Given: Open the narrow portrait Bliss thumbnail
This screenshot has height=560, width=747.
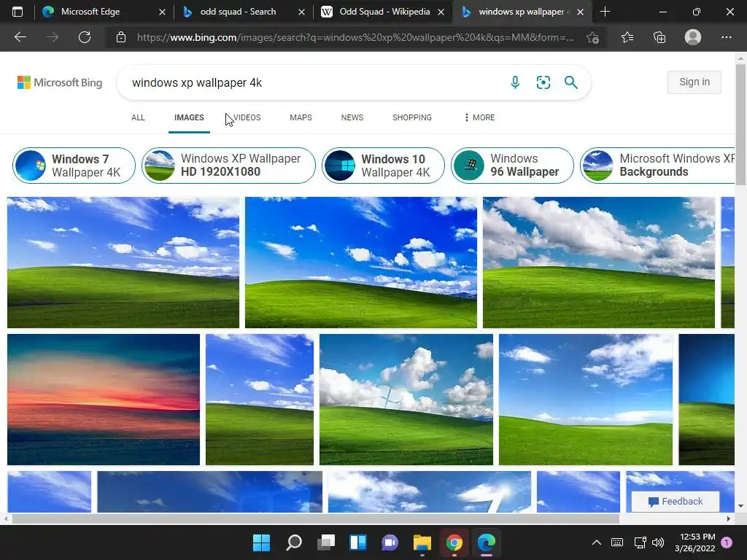Looking at the screenshot, I should pos(260,400).
